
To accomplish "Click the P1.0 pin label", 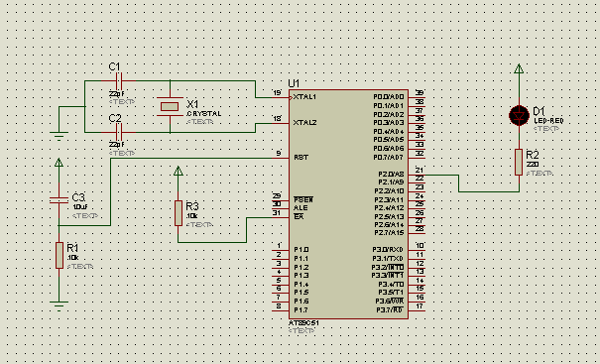I will click(x=301, y=250).
